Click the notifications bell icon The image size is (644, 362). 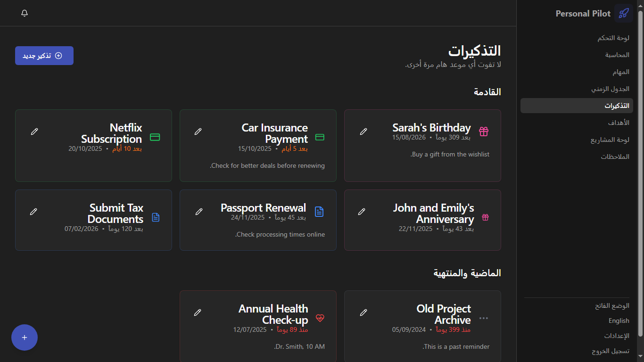25,13
